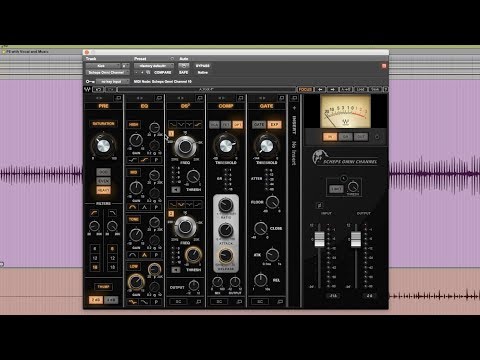Click the Load button in Waves toolbar
480x360 pixels.
pos(361,89)
